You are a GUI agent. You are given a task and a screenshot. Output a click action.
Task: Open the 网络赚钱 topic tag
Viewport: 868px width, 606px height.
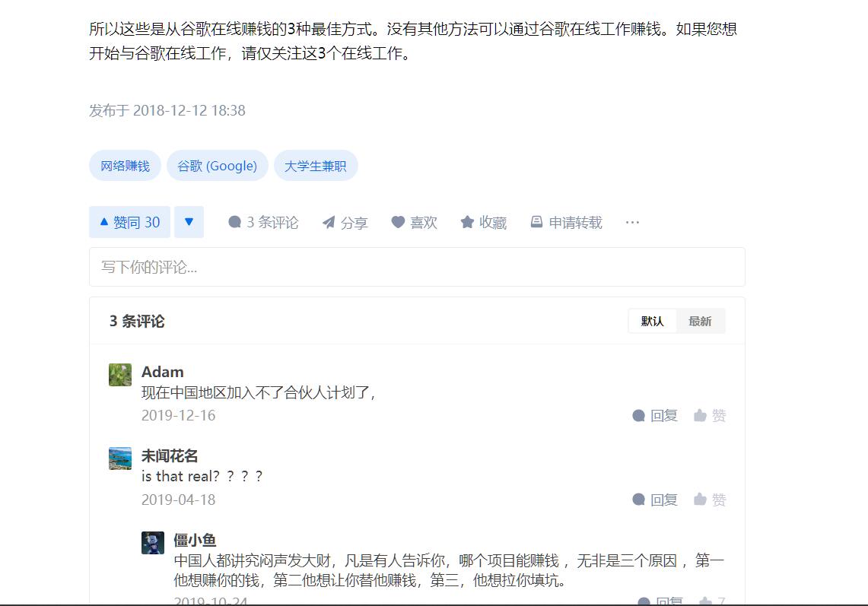(125, 166)
